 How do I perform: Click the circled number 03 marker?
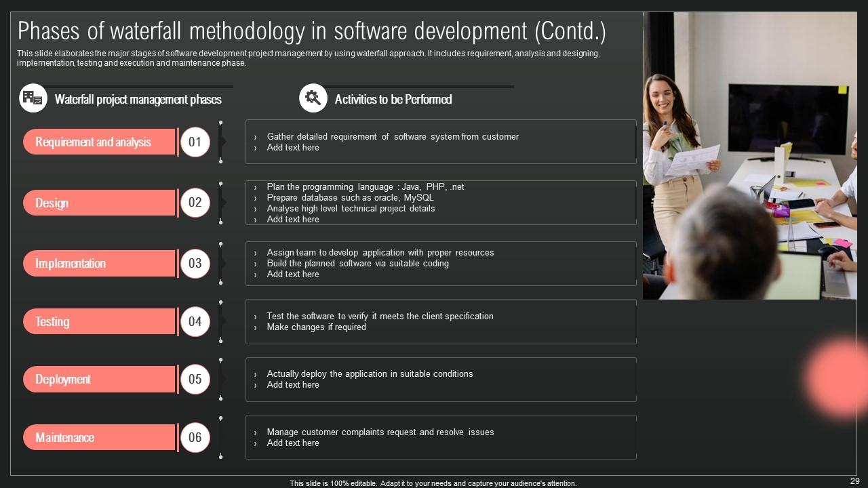[x=195, y=263]
